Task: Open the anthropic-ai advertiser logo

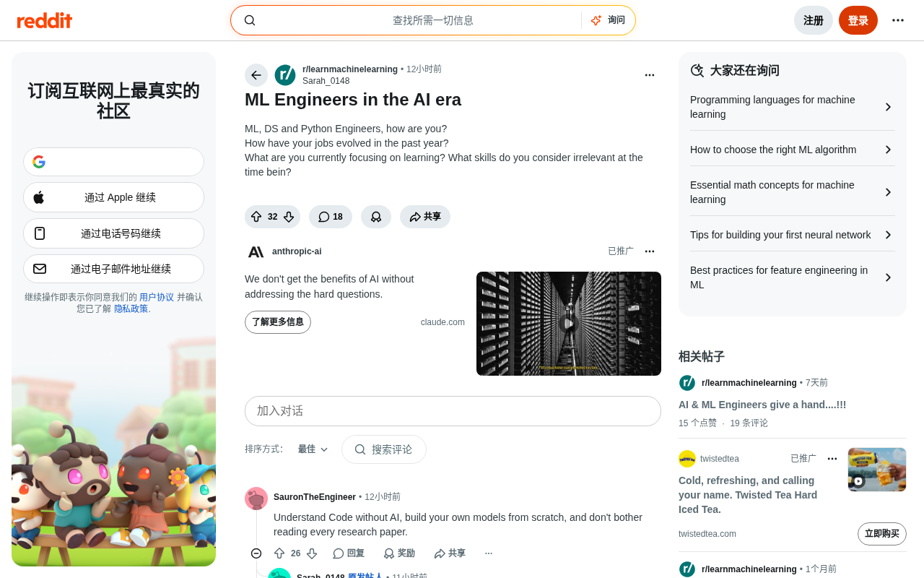Action: [x=256, y=251]
